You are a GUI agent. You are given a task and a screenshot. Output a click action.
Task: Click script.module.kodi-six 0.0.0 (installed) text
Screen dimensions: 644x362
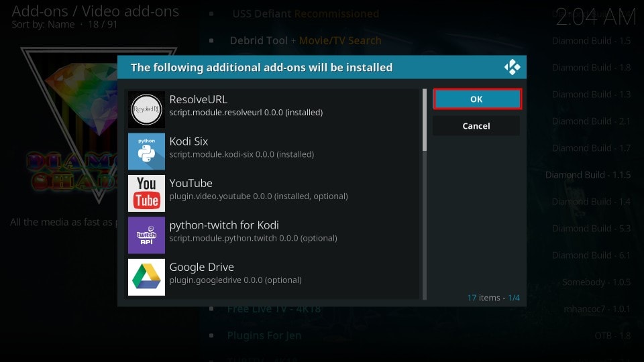coord(241,154)
